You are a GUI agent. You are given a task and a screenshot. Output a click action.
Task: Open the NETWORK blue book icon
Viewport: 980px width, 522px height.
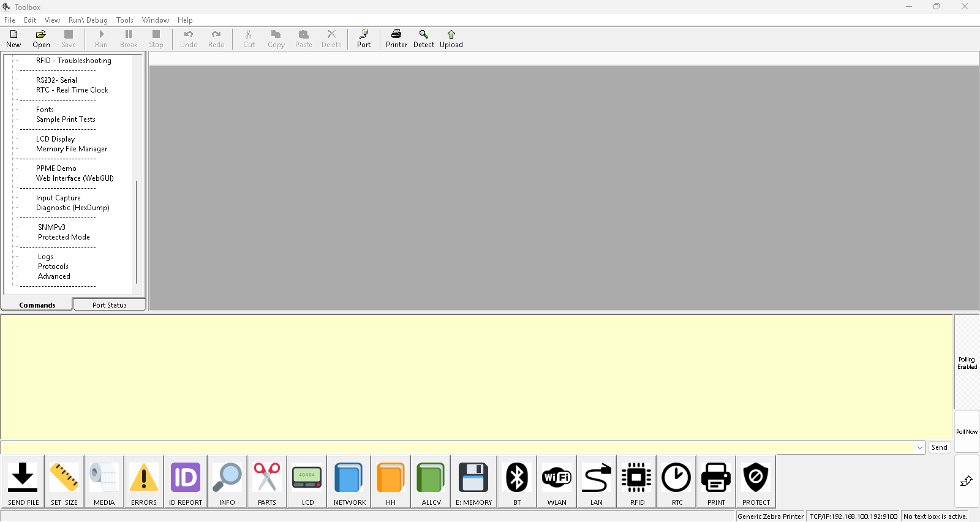tap(349, 482)
